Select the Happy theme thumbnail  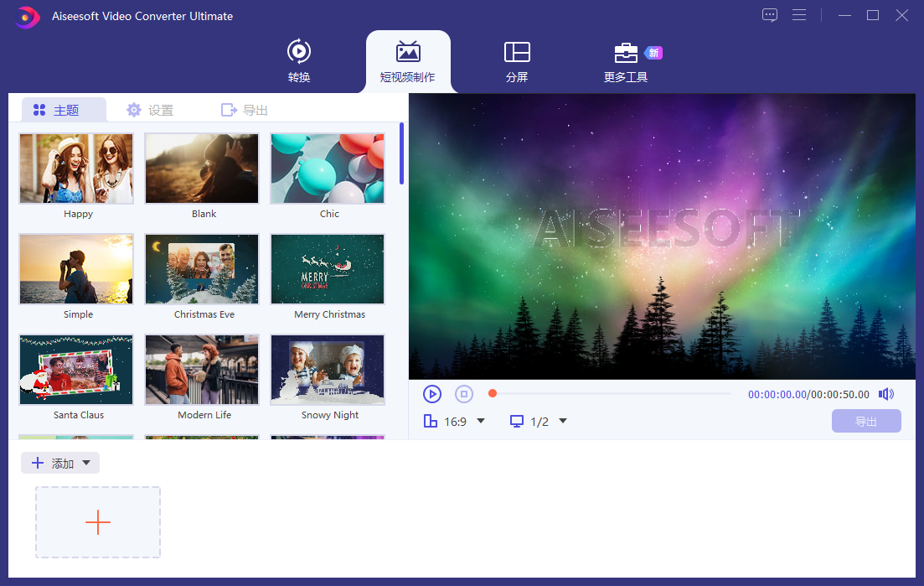point(76,169)
